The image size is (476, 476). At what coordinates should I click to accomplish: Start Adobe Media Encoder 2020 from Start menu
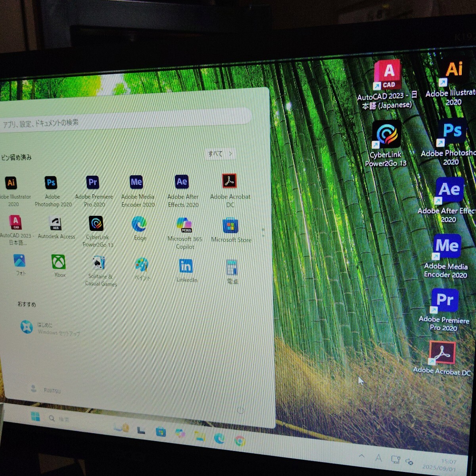pos(137,191)
